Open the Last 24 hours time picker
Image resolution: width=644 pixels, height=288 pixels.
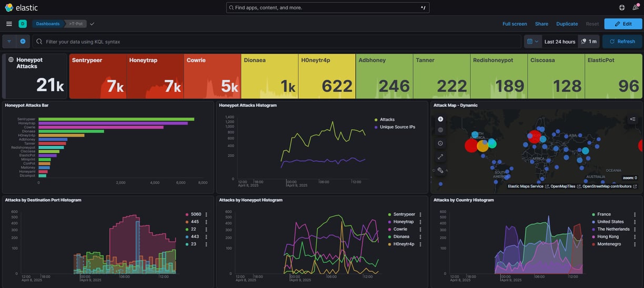coord(560,42)
